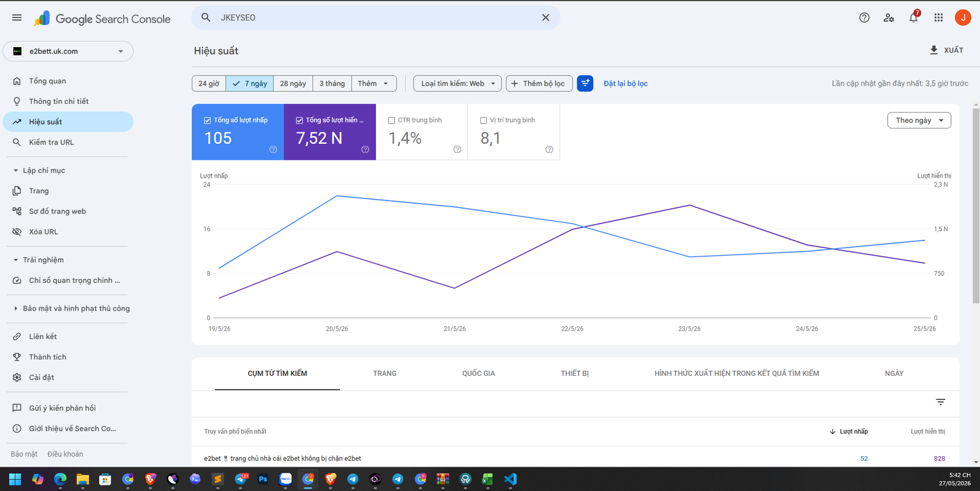
Task: Open the notifications bell
Action: point(913,18)
